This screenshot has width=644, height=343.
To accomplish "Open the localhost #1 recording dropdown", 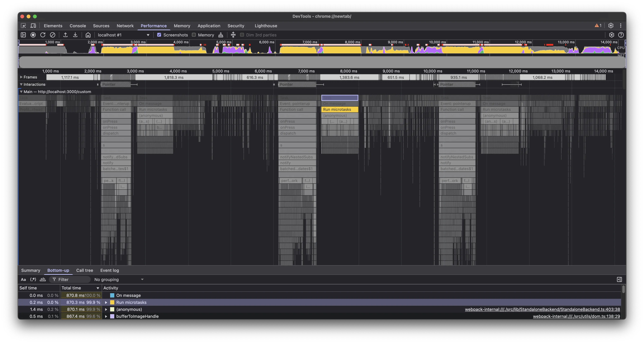I will click(123, 35).
